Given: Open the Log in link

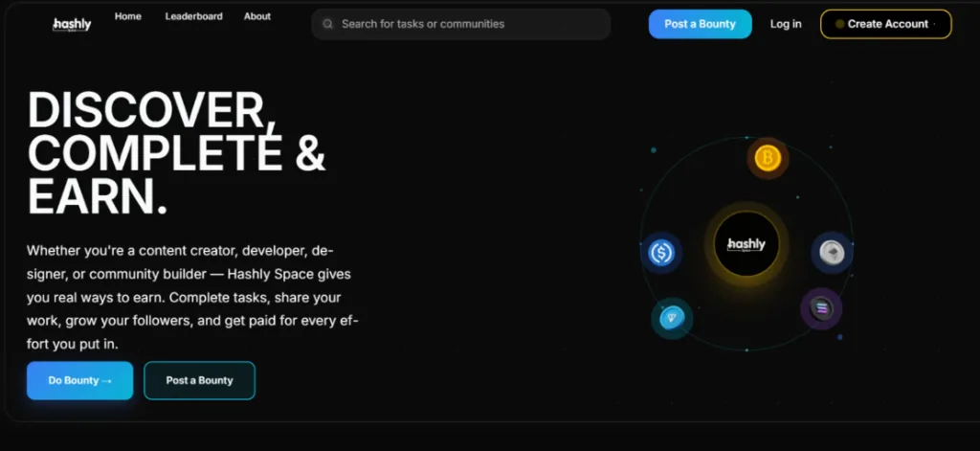Looking at the screenshot, I should click(786, 24).
